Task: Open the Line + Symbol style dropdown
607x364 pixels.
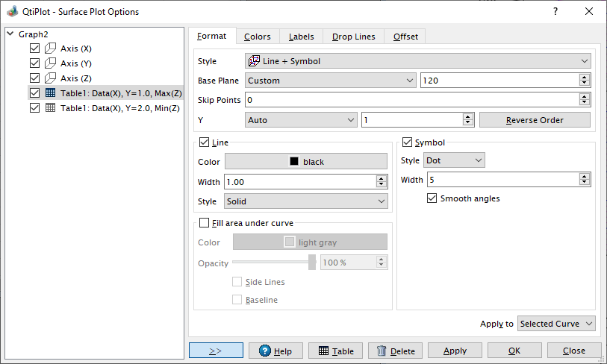Action: click(417, 61)
